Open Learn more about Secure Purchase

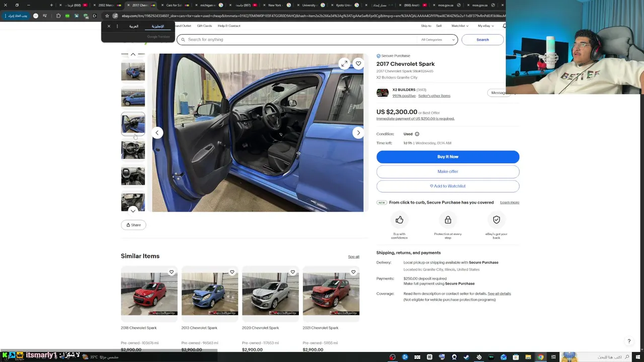pyautogui.click(x=510, y=203)
